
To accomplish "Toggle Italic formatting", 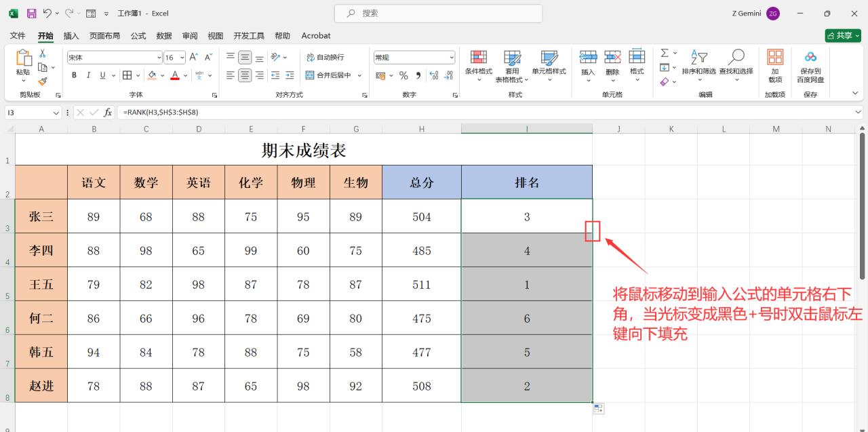I will pyautogui.click(x=88, y=75).
